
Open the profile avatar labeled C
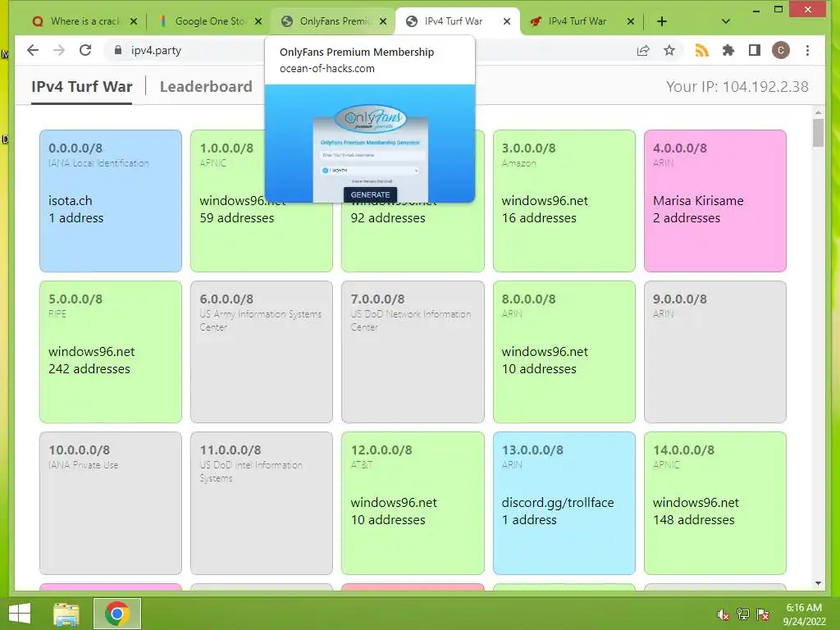[x=781, y=50]
